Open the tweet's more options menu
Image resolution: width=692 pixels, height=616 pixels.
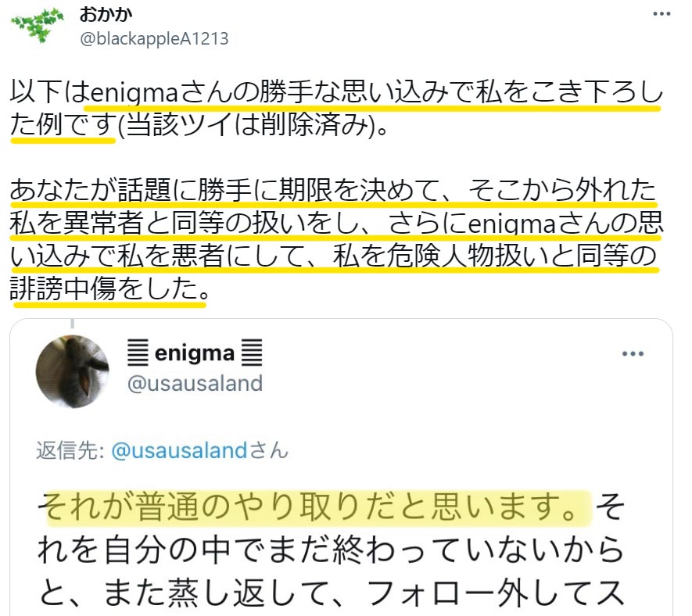[662, 14]
